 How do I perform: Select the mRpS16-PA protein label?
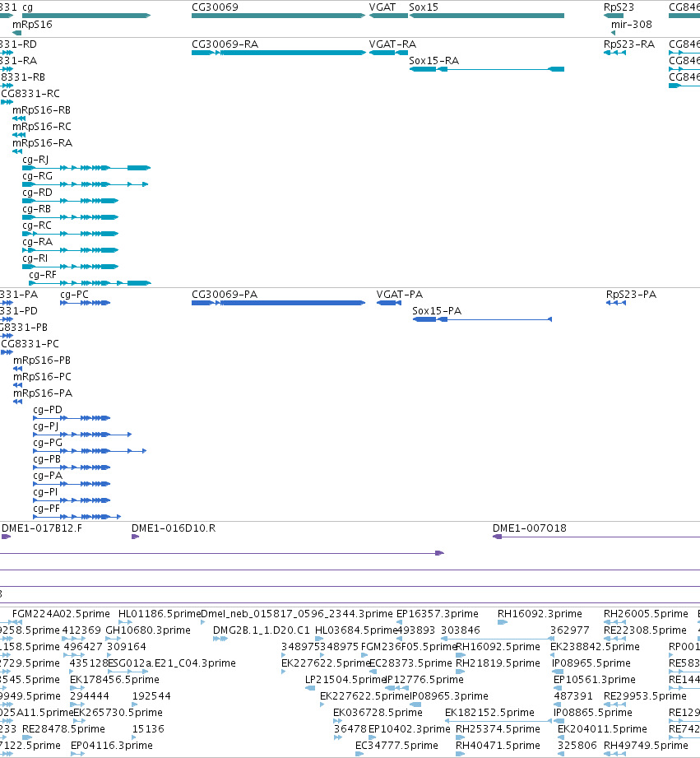(43, 393)
